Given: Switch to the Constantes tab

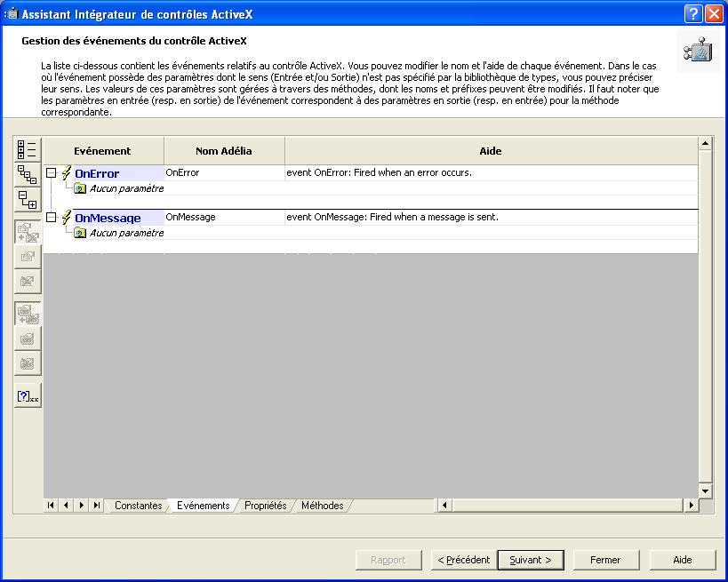Looking at the screenshot, I should (138, 506).
